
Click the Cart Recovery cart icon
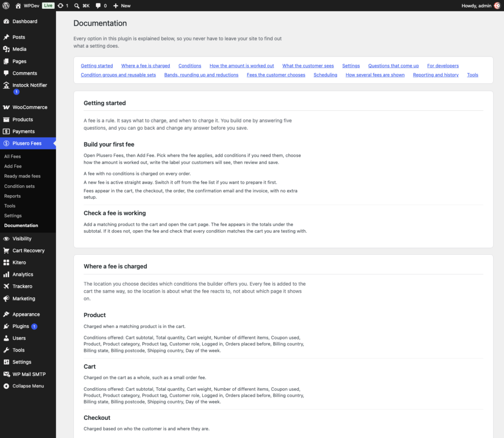[6, 250]
